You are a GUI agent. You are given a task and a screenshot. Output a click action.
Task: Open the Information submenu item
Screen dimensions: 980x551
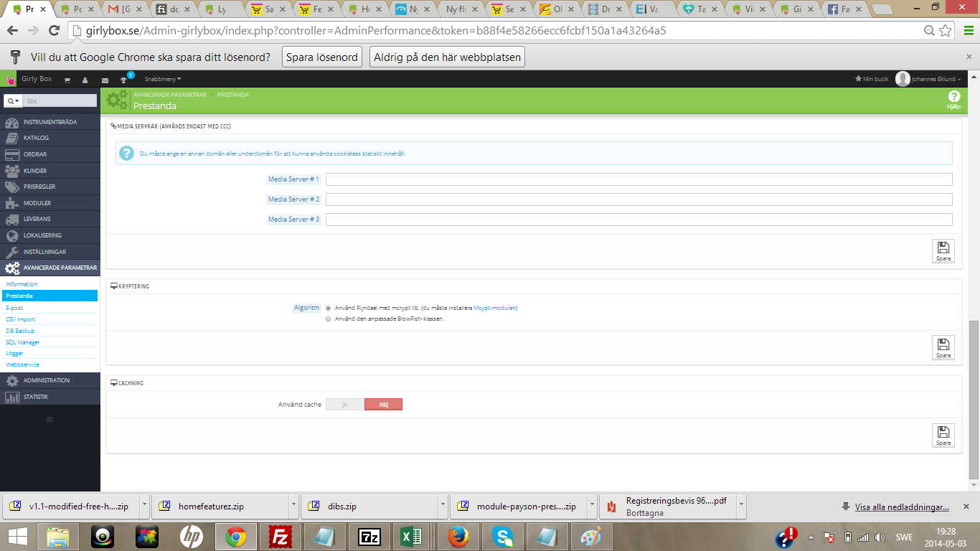coord(22,284)
